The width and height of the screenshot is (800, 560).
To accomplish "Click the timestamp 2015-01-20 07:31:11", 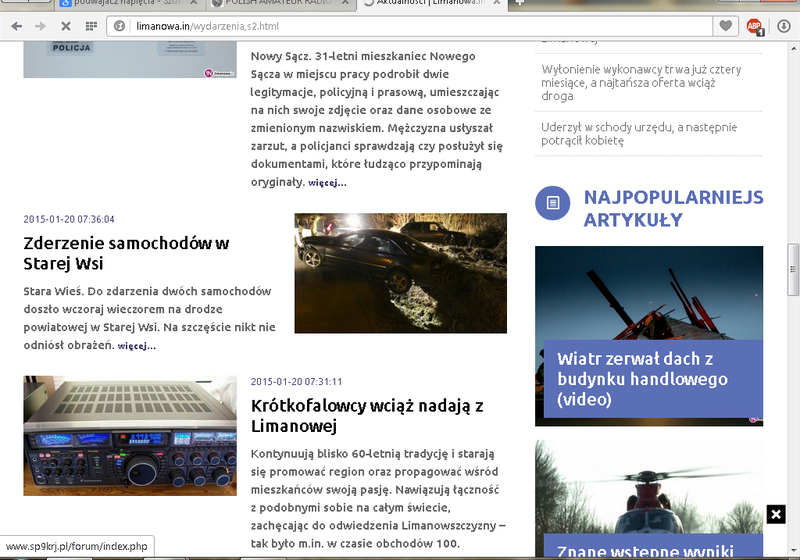I will pos(296,381).
